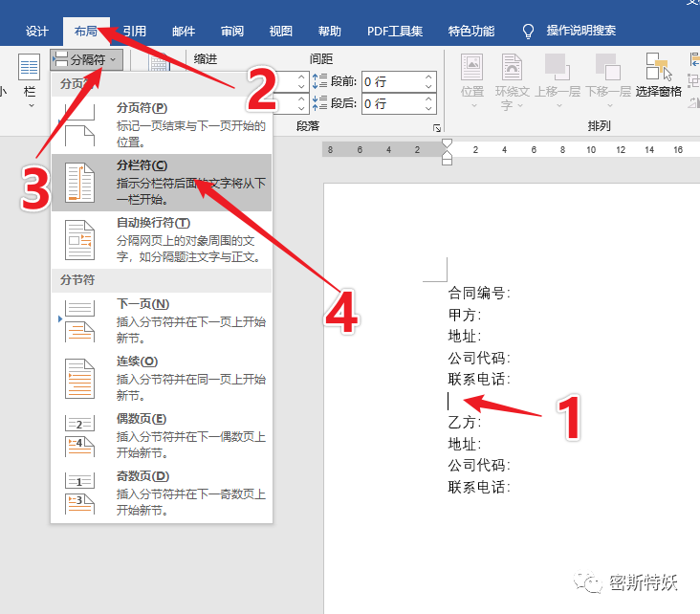The image size is (700, 614).
Task: Open the 引用 ribbon tab
Action: click(134, 31)
